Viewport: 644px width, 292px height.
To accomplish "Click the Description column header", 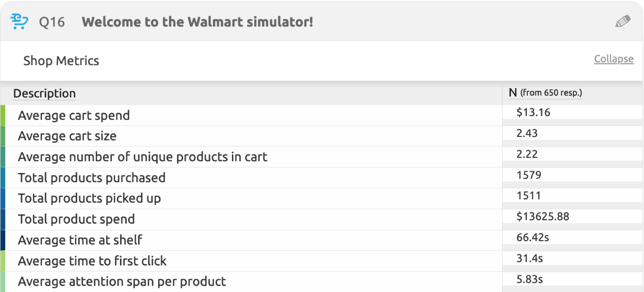I will coord(44,93).
